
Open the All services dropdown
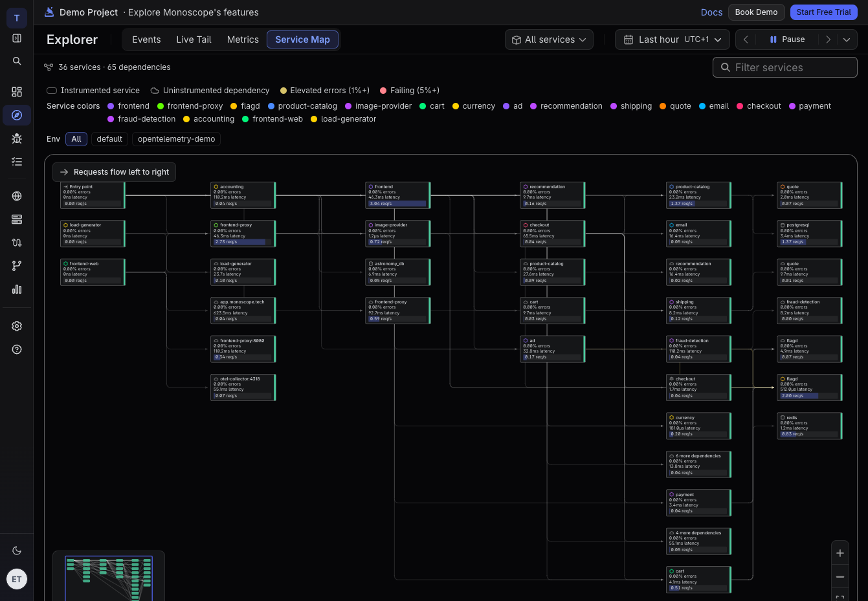[x=550, y=39]
